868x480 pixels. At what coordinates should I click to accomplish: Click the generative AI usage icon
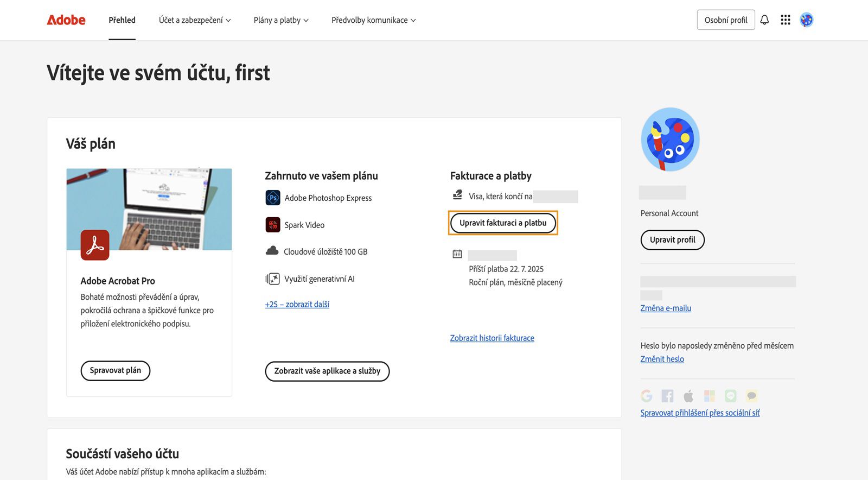point(272,278)
